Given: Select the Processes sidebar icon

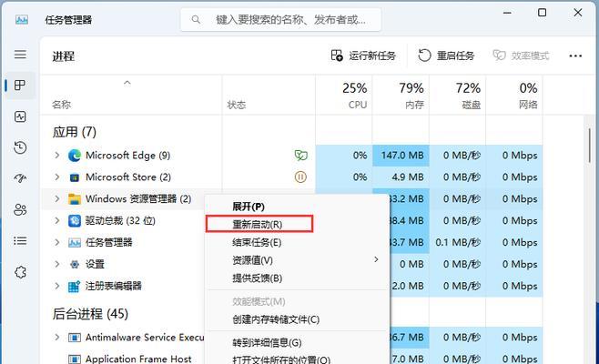Looking at the screenshot, I should tap(20, 86).
